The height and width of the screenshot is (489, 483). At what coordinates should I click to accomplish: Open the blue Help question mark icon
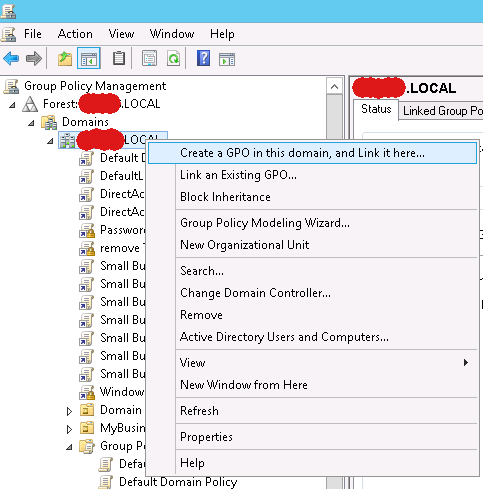click(x=203, y=58)
